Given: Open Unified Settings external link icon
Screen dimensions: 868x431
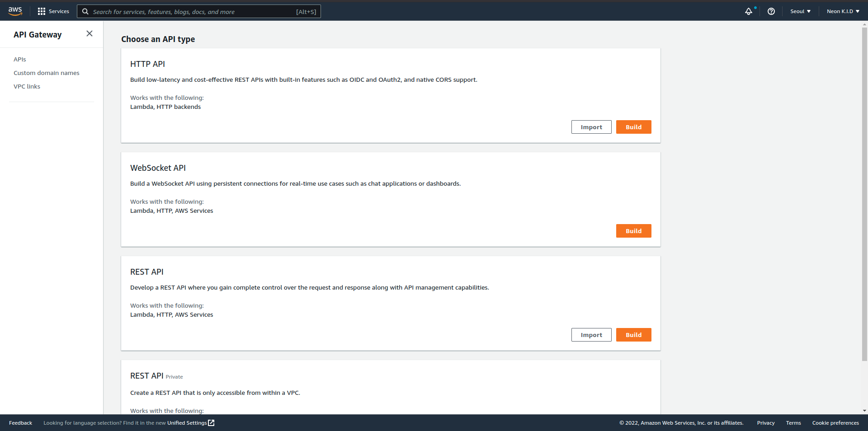Looking at the screenshot, I should (x=211, y=423).
